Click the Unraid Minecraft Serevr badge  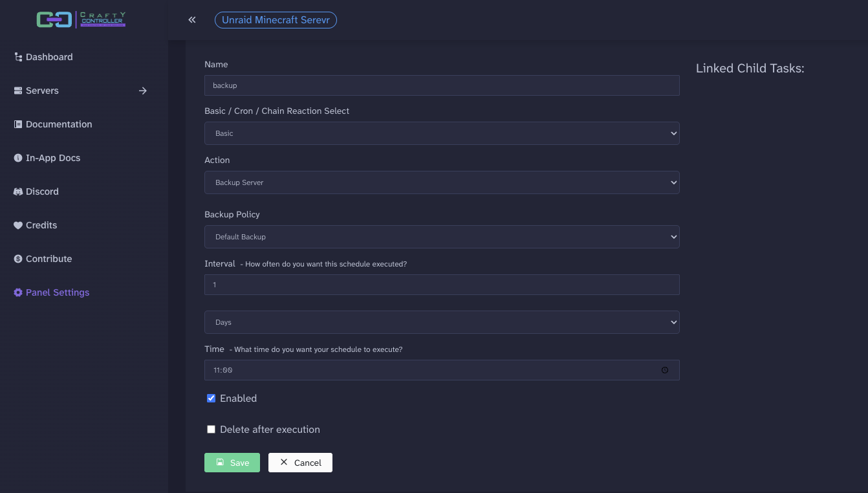click(x=276, y=20)
